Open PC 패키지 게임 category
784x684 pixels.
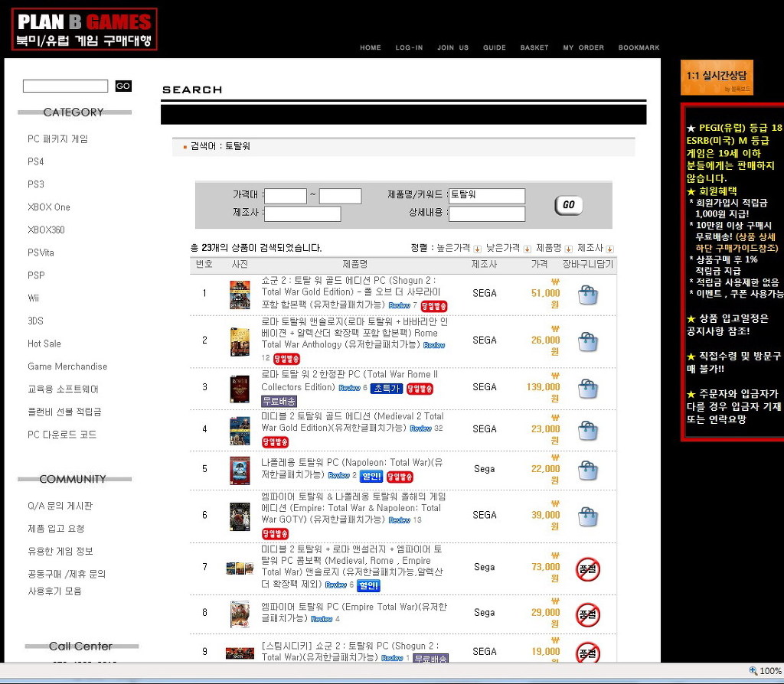click(x=57, y=139)
